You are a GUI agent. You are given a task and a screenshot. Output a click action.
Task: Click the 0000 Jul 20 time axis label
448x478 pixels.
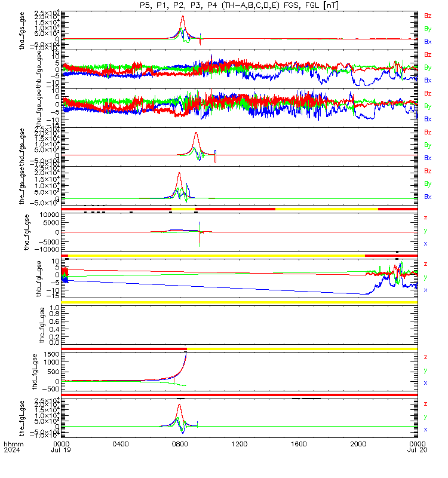pos(417,447)
